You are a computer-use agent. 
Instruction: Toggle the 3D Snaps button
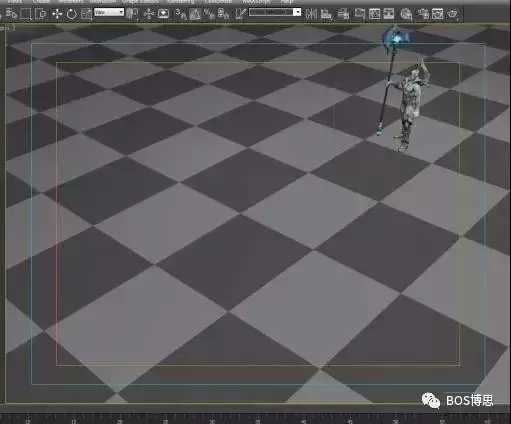180,14
